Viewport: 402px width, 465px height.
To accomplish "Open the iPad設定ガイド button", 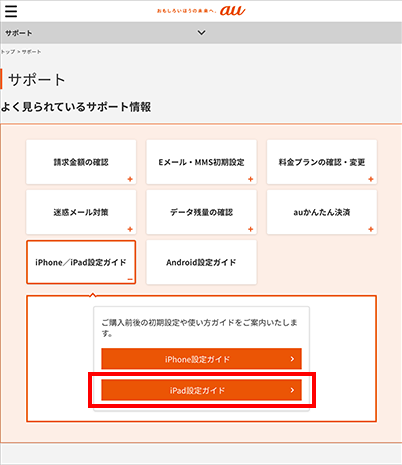I will (x=201, y=390).
